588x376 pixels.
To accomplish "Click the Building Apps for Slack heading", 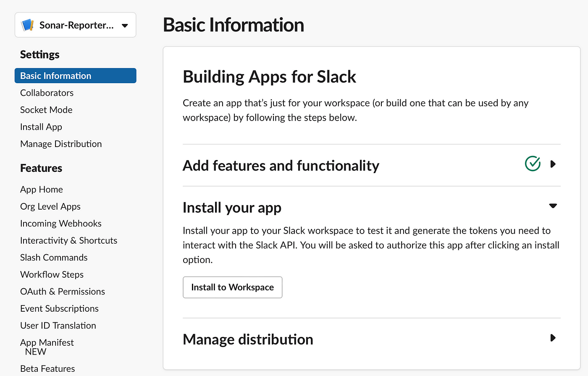I will click(269, 77).
